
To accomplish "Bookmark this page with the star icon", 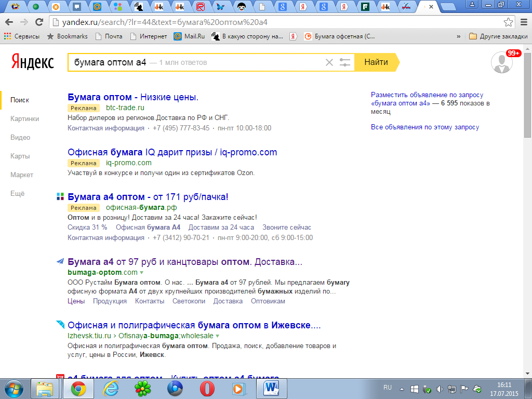I will [508, 22].
